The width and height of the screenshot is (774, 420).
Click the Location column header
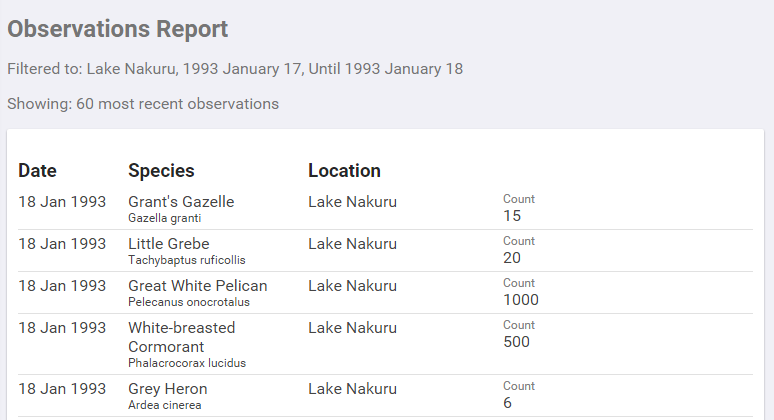tap(344, 171)
